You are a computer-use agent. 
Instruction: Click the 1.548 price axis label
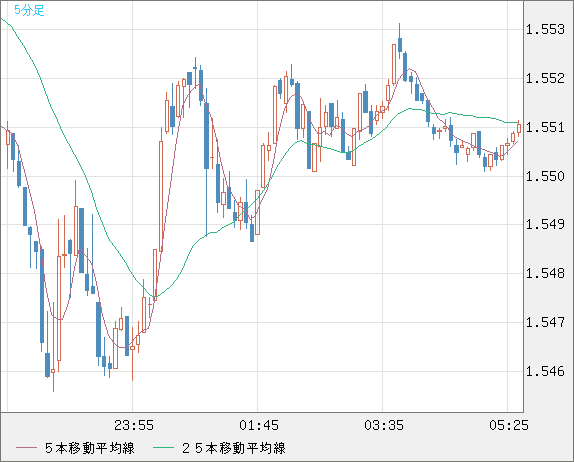point(545,273)
